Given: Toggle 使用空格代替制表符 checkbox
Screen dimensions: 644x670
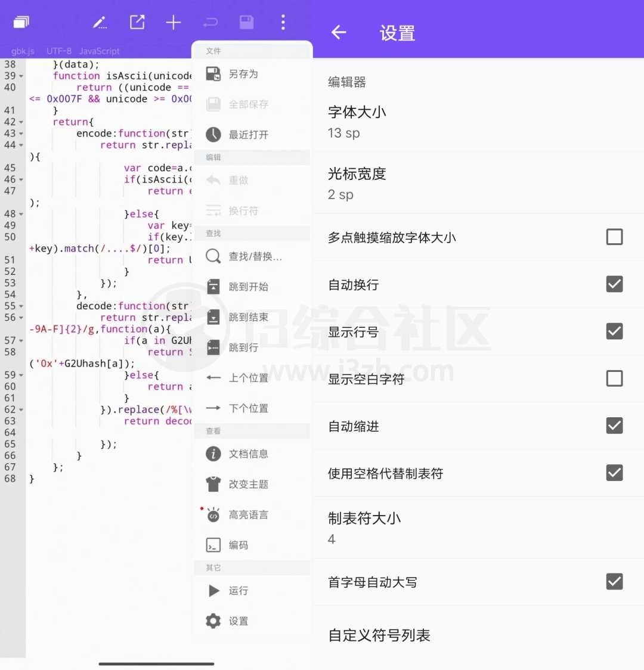Looking at the screenshot, I should (x=614, y=473).
